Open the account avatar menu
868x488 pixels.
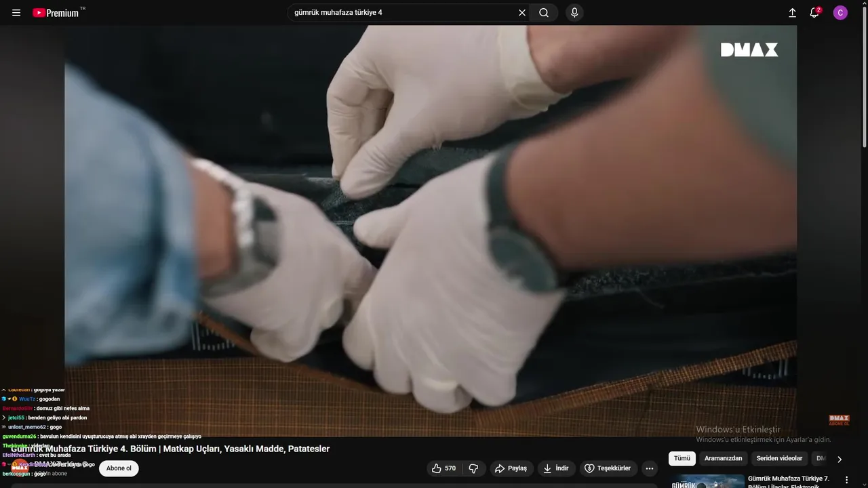[840, 13]
